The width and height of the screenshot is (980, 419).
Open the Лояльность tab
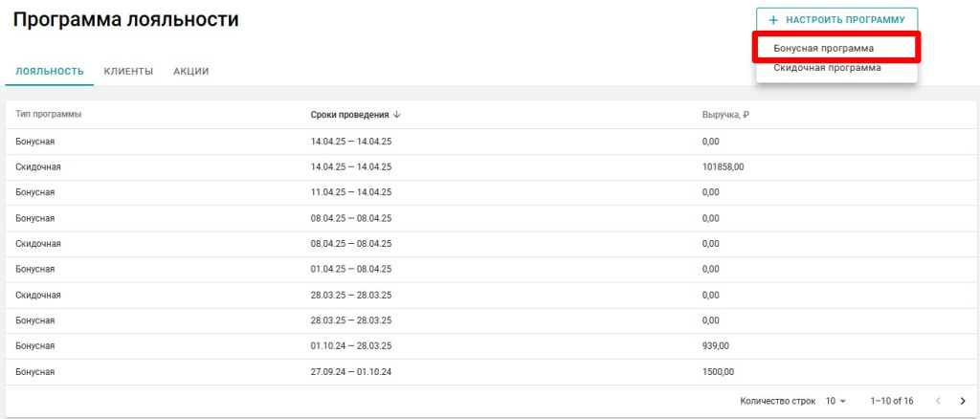[x=50, y=72]
